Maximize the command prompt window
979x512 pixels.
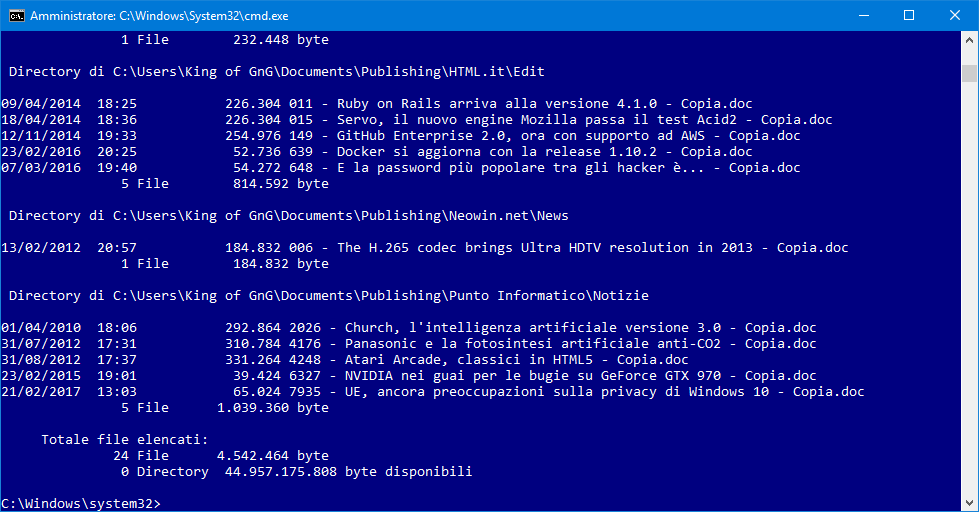tap(909, 16)
